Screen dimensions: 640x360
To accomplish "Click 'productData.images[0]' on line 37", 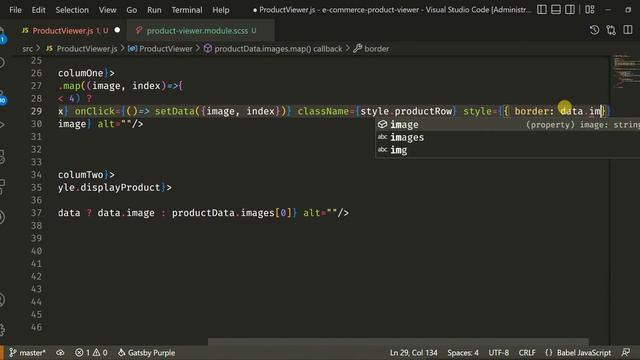I will 231,213.
